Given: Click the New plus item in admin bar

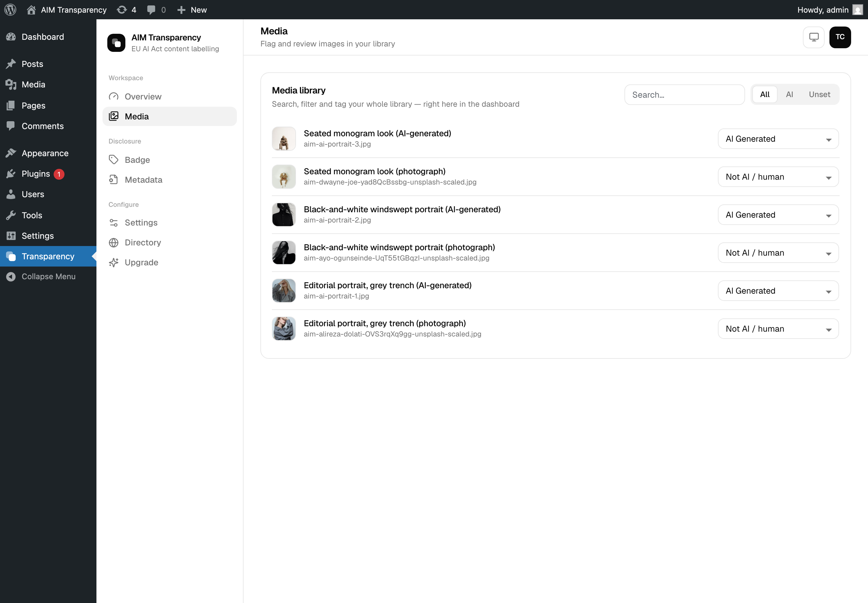Looking at the screenshot, I should (x=192, y=9).
